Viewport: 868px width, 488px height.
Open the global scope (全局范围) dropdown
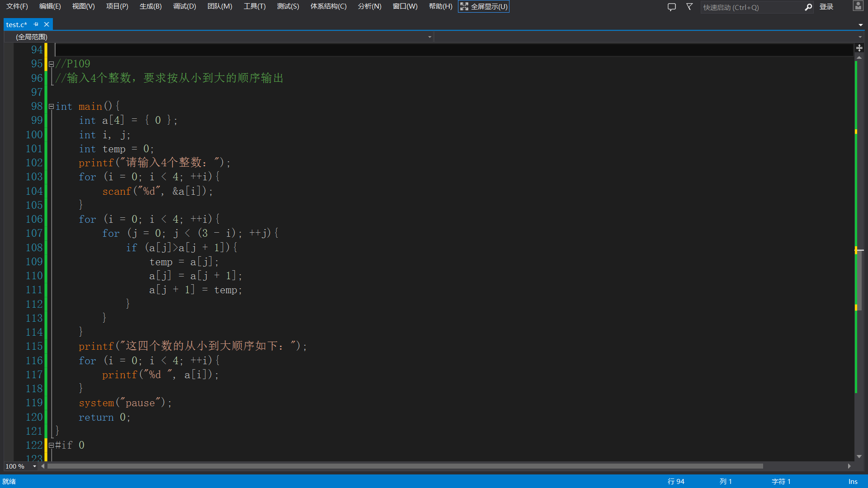(x=429, y=37)
